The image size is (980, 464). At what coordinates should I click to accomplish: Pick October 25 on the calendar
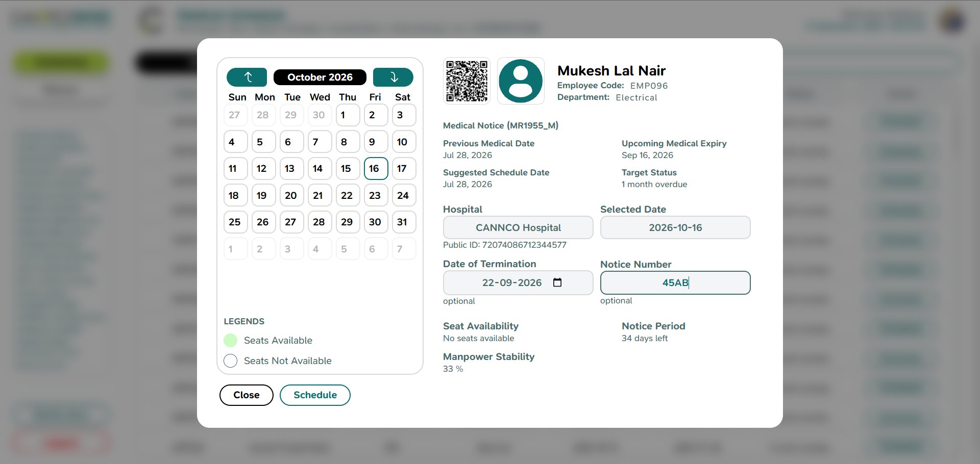click(236, 222)
